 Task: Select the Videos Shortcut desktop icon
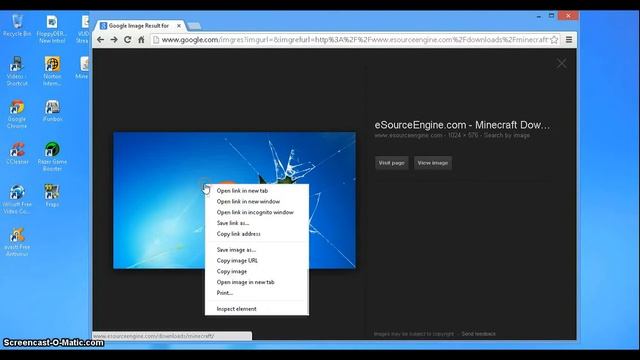[17, 71]
